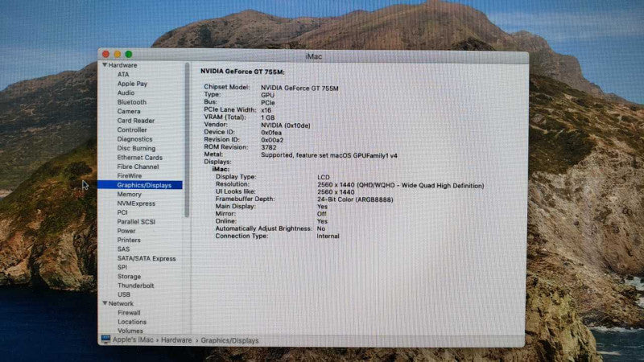
Task: Click the Revision ID value 0x00a2
Action: tap(272, 140)
